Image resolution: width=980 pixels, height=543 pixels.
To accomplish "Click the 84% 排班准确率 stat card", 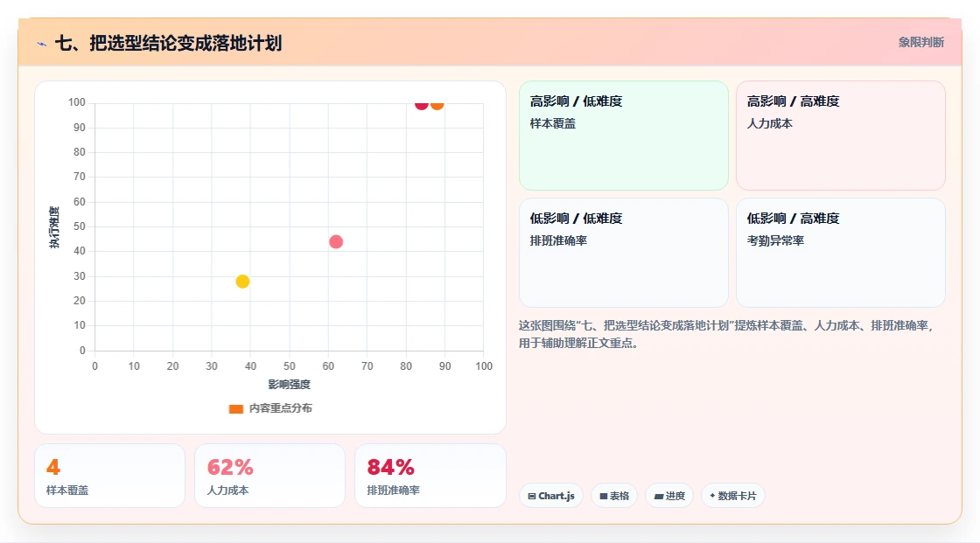I will [x=430, y=476].
